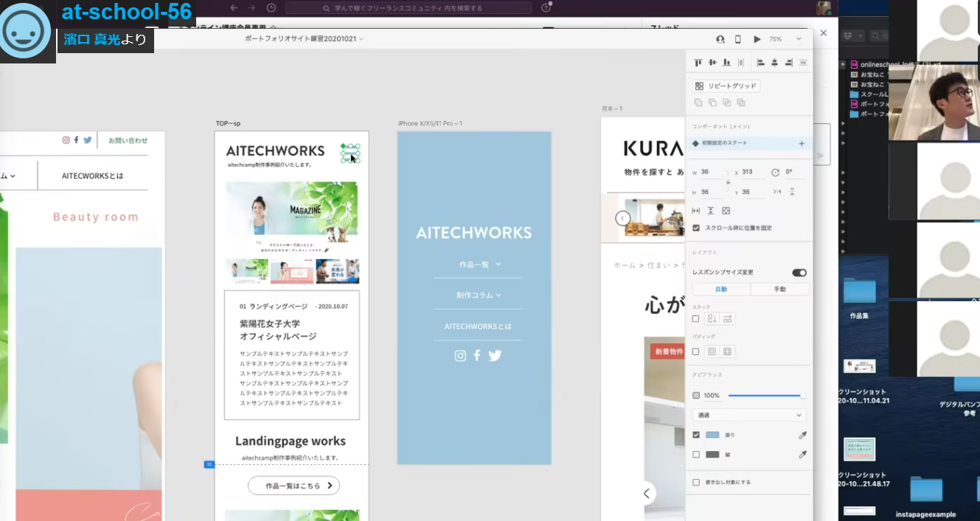This screenshot has width=980, height=521.
Task: Select the 初期設定のステート component state row
Action: click(749, 143)
